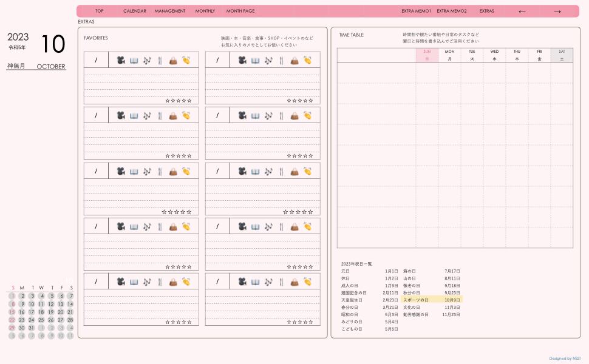Select the EXTRAS tab in the top bar

[486, 11]
